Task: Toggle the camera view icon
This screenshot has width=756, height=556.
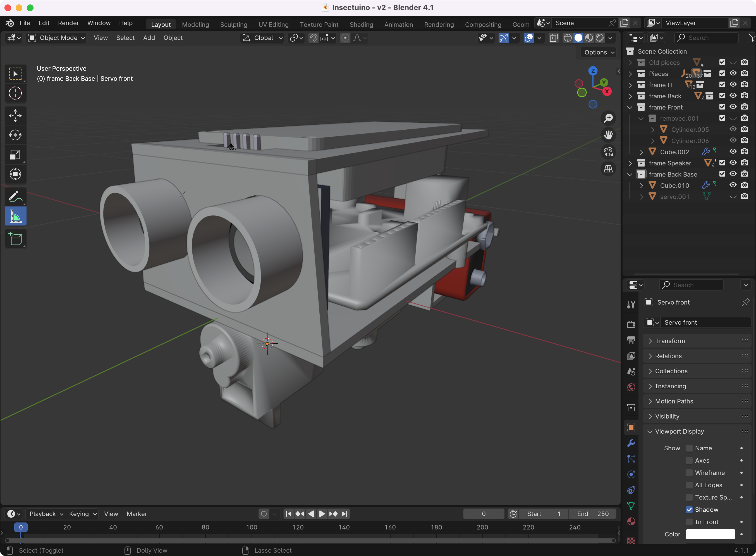Action: pyautogui.click(x=608, y=152)
